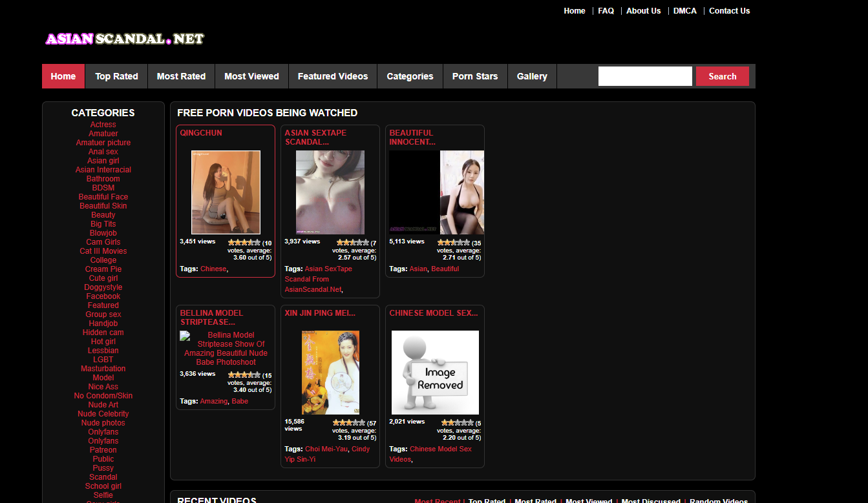The height and width of the screenshot is (503, 868).
Task: Switch to the Top Rated navigation tab
Action: coord(116,76)
